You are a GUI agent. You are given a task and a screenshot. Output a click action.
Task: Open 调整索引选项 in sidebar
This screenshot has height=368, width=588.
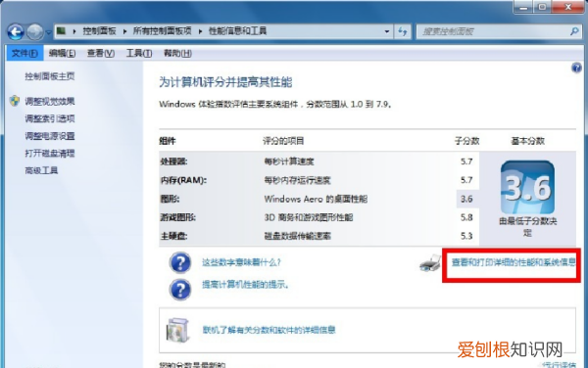(x=50, y=118)
